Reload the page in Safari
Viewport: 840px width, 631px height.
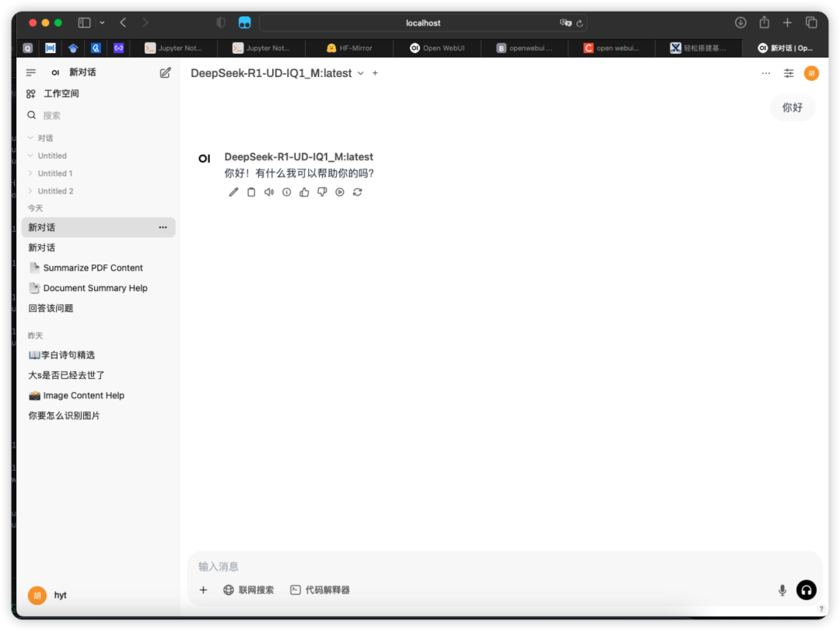[x=579, y=23]
